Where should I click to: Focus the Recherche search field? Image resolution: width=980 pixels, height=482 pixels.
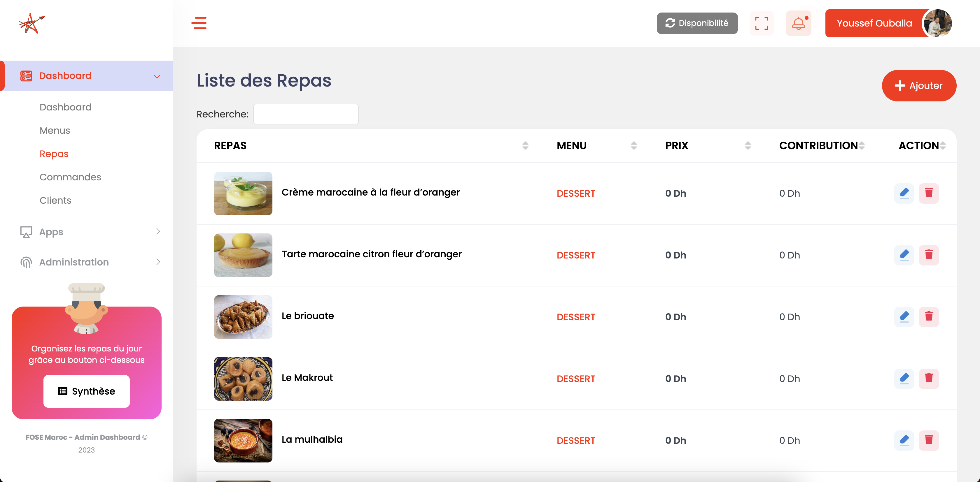click(x=306, y=114)
